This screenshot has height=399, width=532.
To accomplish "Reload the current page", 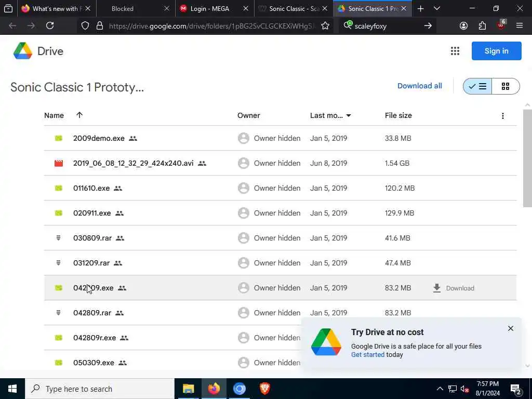I will 50,25.
